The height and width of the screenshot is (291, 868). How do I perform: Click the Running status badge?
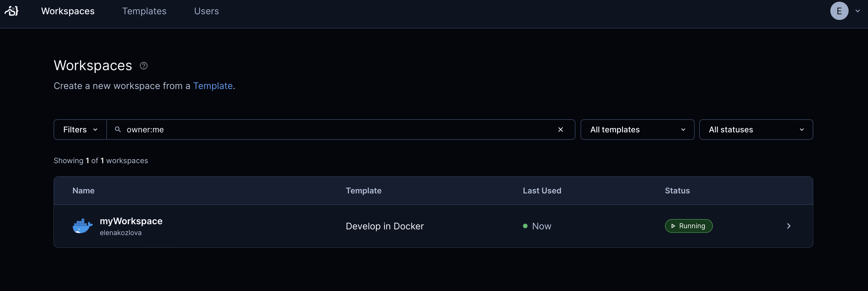click(x=688, y=226)
